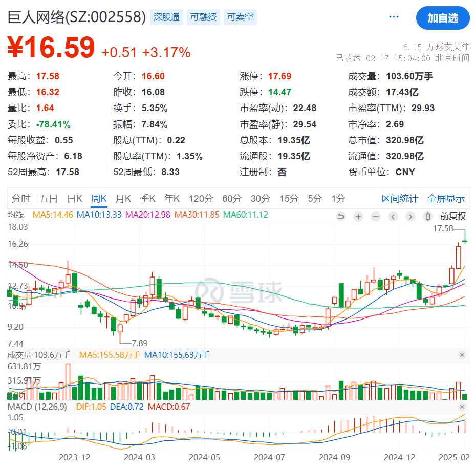
Task: Switch to the 日K daily chart tab
Action: pyautogui.click(x=75, y=199)
